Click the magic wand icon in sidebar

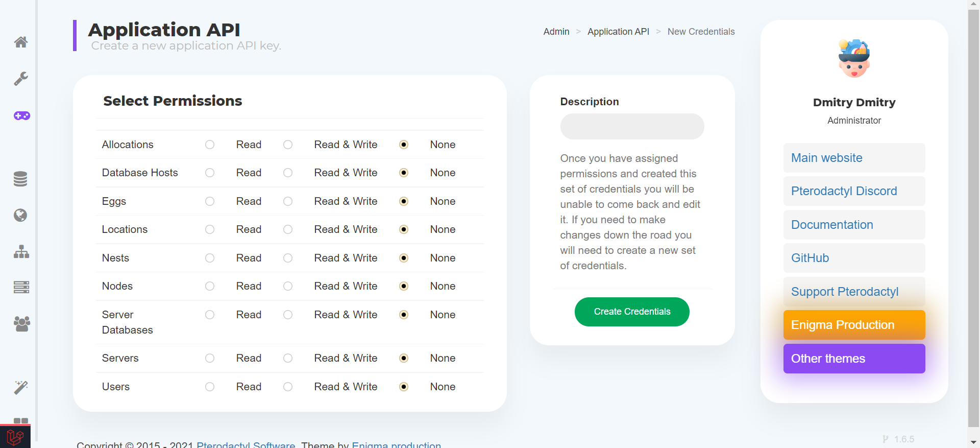[x=21, y=387]
